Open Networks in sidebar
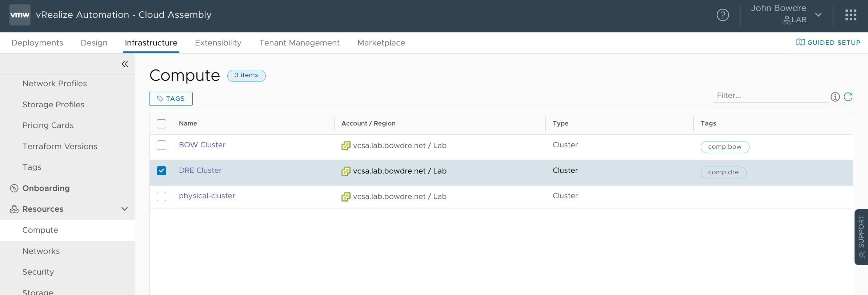 [x=41, y=251]
